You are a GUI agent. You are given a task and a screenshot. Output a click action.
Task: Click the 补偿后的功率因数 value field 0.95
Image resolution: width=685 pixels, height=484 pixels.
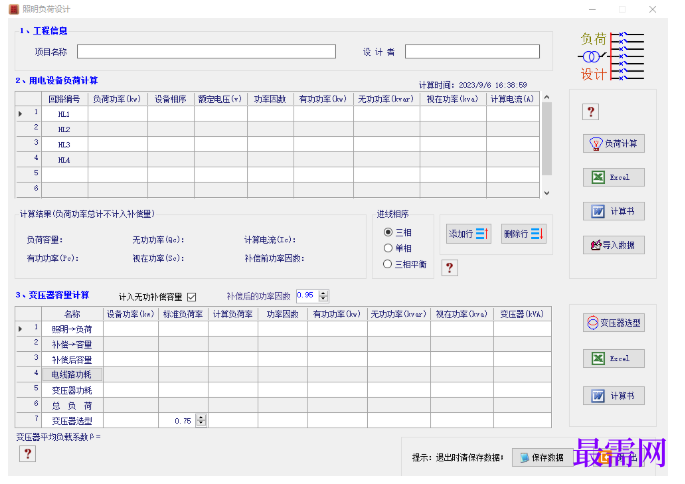pyautogui.click(x=308, y=296)
